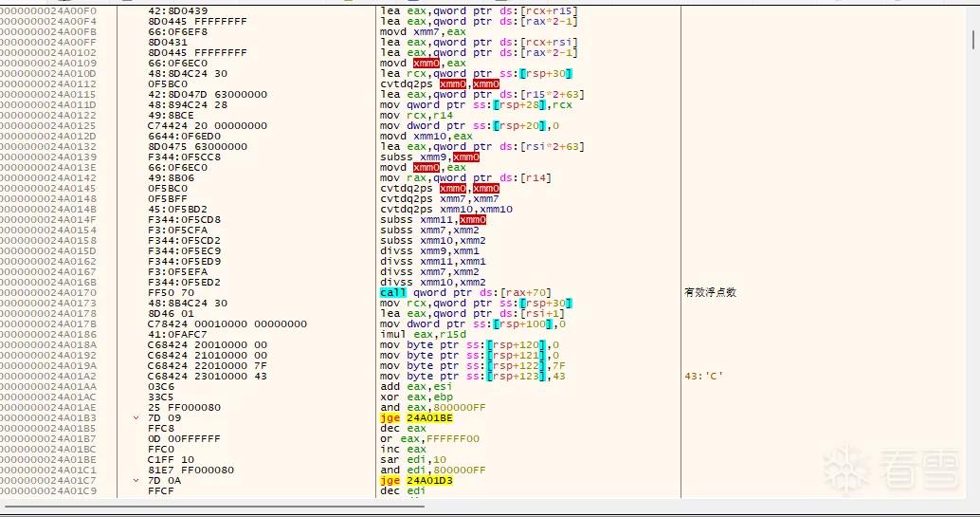Click the jump arrow beside bytes 7D 09
The width and height of the screenshot is (980, 517).
pos(136,417)
